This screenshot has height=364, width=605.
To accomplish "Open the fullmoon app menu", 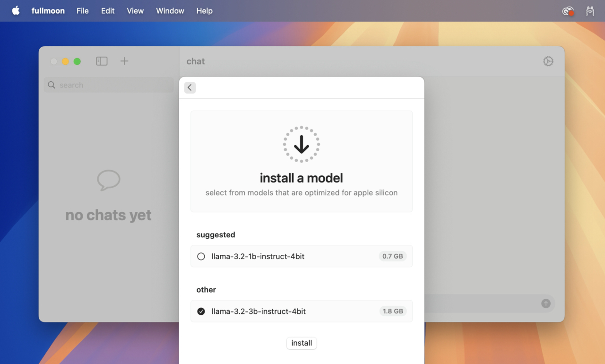I will 48,10.
